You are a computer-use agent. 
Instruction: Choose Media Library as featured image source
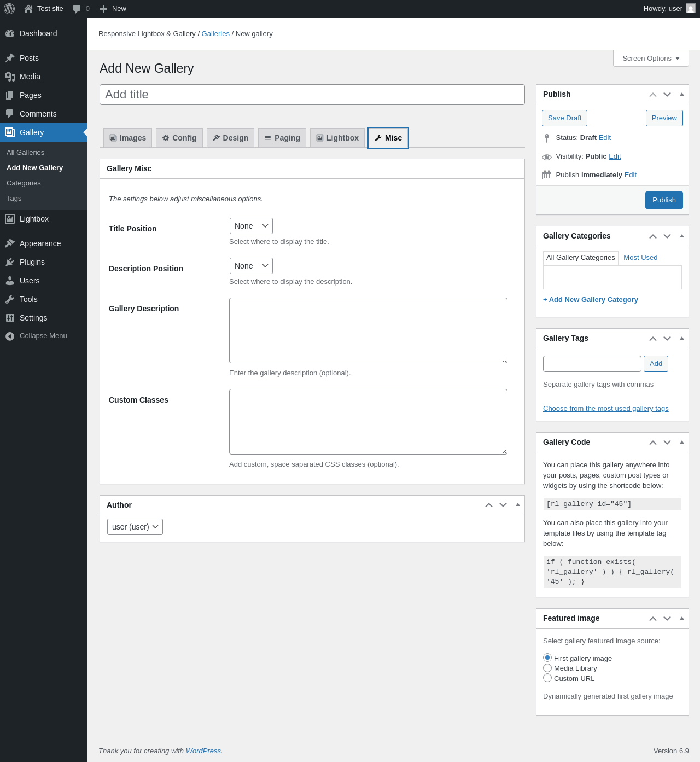click(x=547, y=668)
